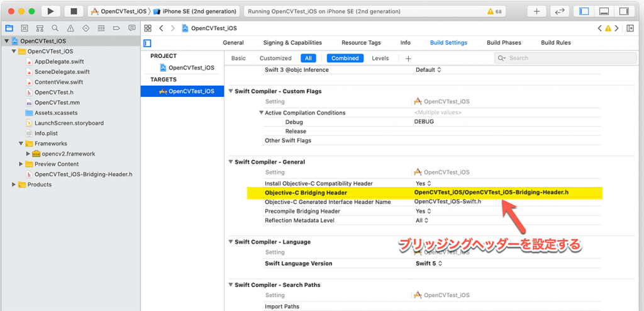Choose the iPhone SE run destination
The height and width of the screenshot is (311, 644).
tap(195, 11)
